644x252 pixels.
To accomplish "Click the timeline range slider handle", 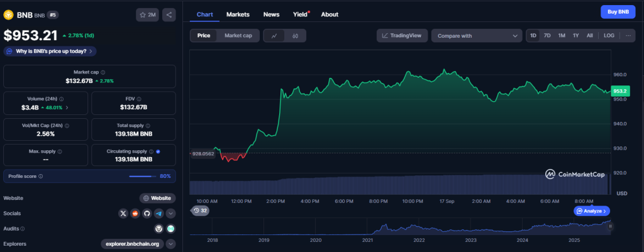I will click(609, 225).
